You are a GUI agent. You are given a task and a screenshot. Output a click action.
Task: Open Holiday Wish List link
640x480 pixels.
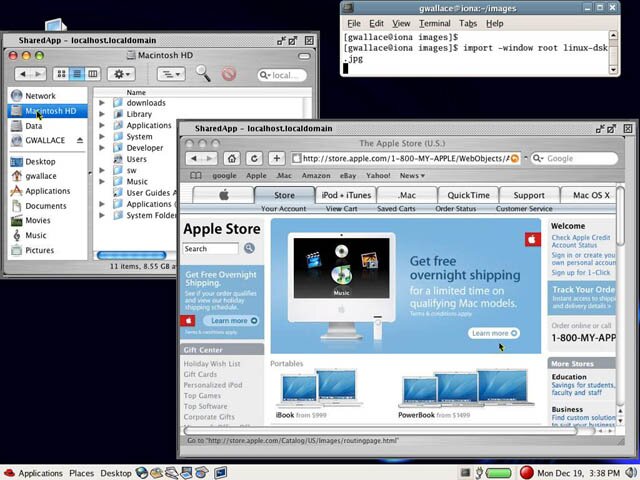[x=212, y=364]
